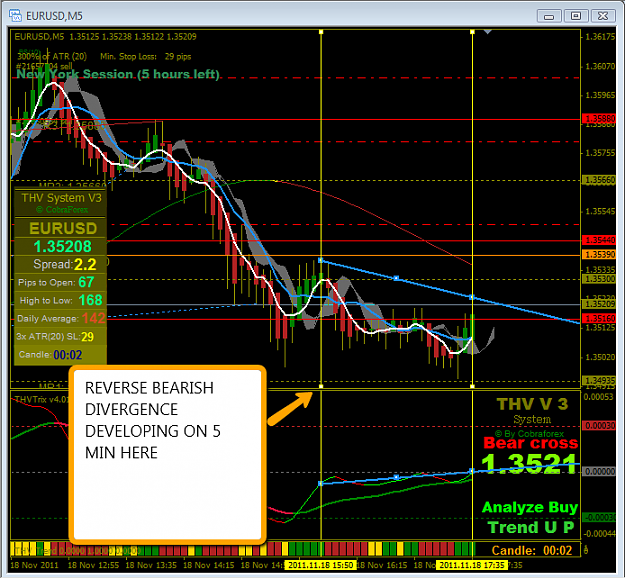
Task: Click the Analyze Buy signal text
Action: click(x=530, y=507)
